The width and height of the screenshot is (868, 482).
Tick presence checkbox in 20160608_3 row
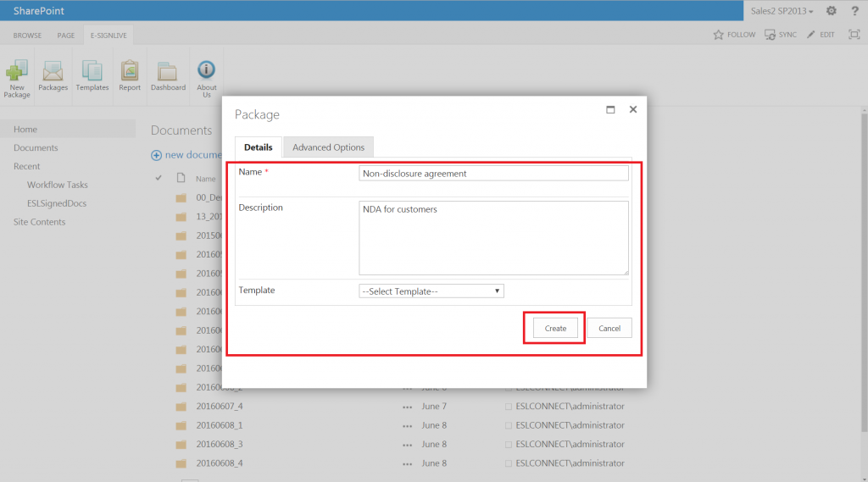(509, 445)
